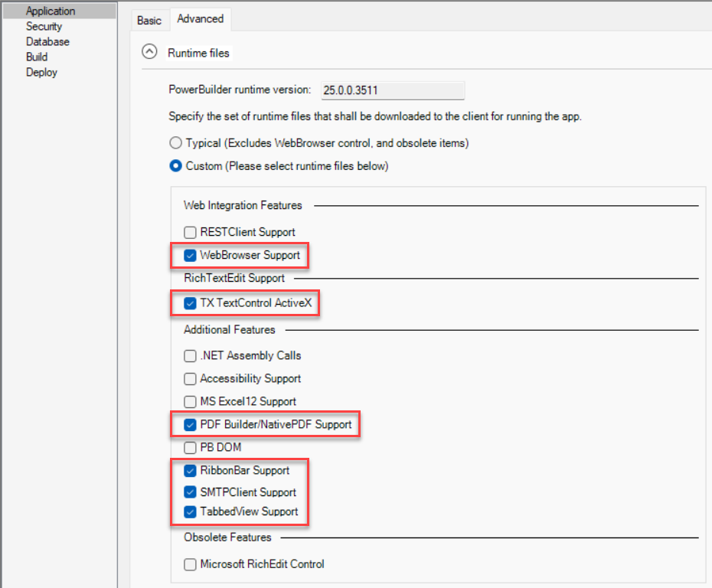This screenshot has width=712, height=588.
Task: Select the Advanced tab
Action: [x=201, y=19]
